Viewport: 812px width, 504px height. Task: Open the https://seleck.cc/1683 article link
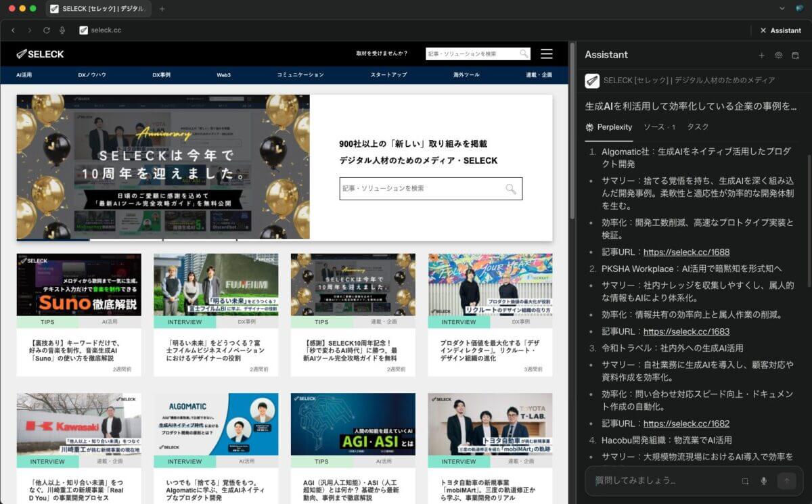(686, 331)
